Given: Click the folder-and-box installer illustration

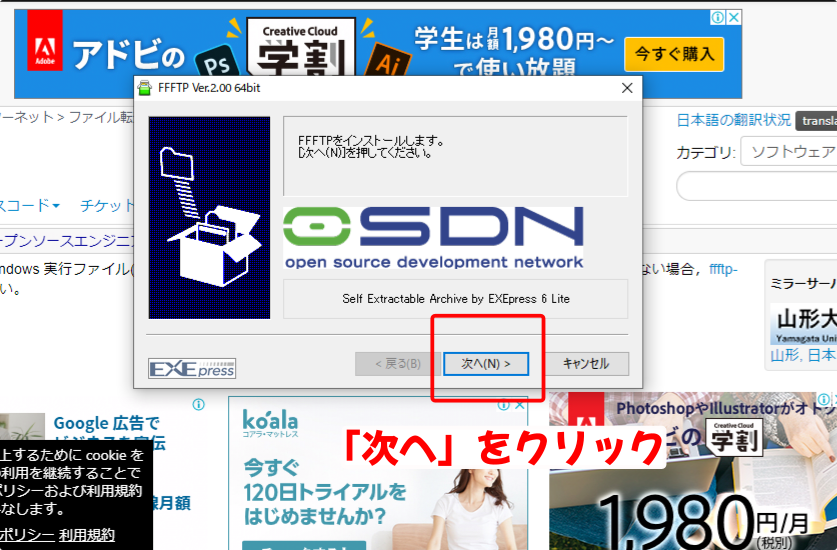Looking at the screenshot, I should (x=209, y=218).
